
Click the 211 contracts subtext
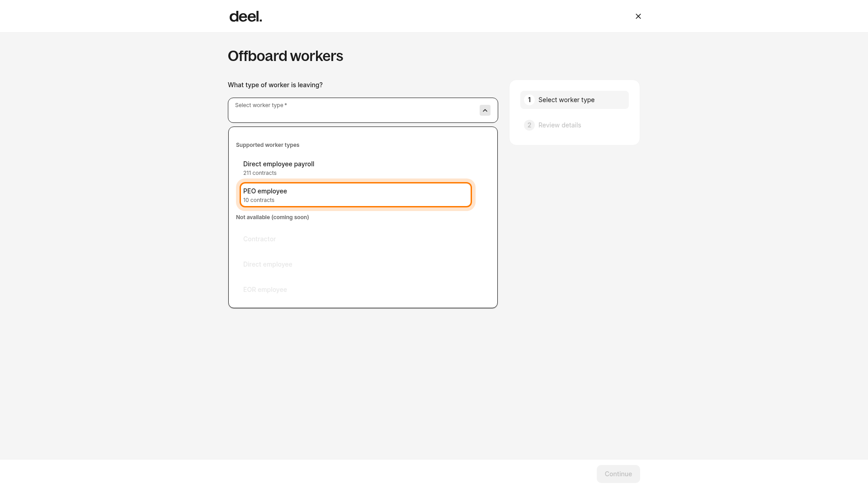click(x=259, y=173)
